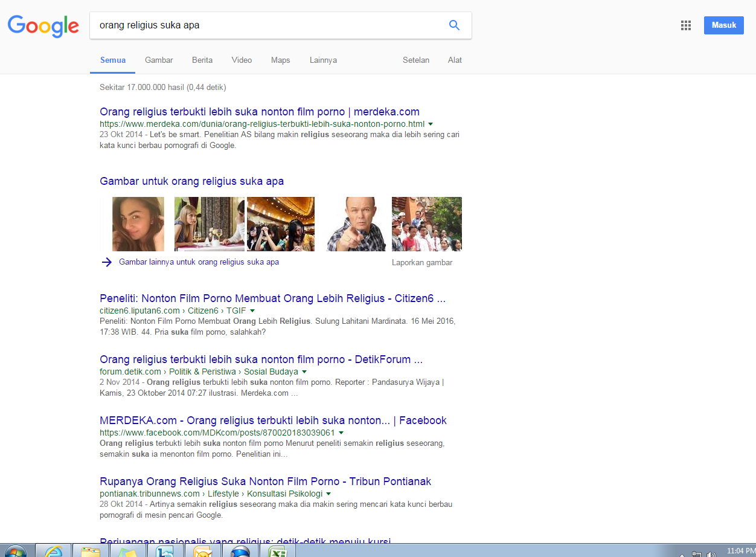Expand the arrow after the Konsultasi Psikologi breadcrumb
The height and width of the screenshot is (557, 756).
[329, 494]
